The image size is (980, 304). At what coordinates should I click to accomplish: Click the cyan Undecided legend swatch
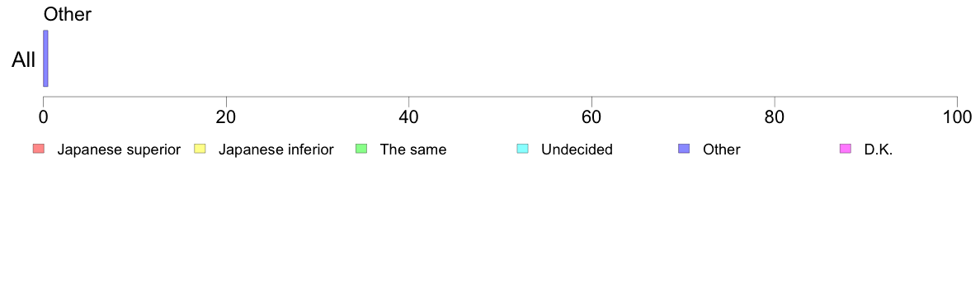(523, 149)
